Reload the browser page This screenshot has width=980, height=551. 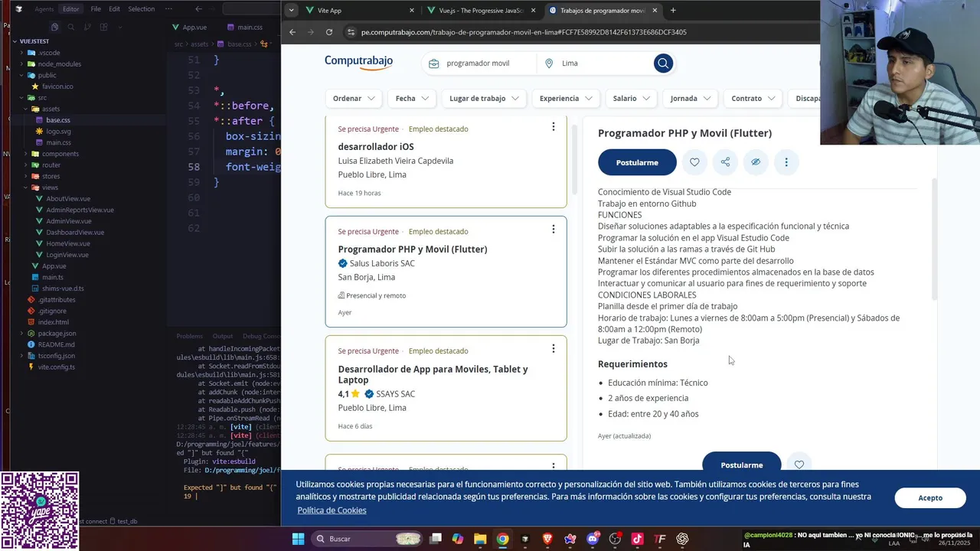[x=329, y=32]
